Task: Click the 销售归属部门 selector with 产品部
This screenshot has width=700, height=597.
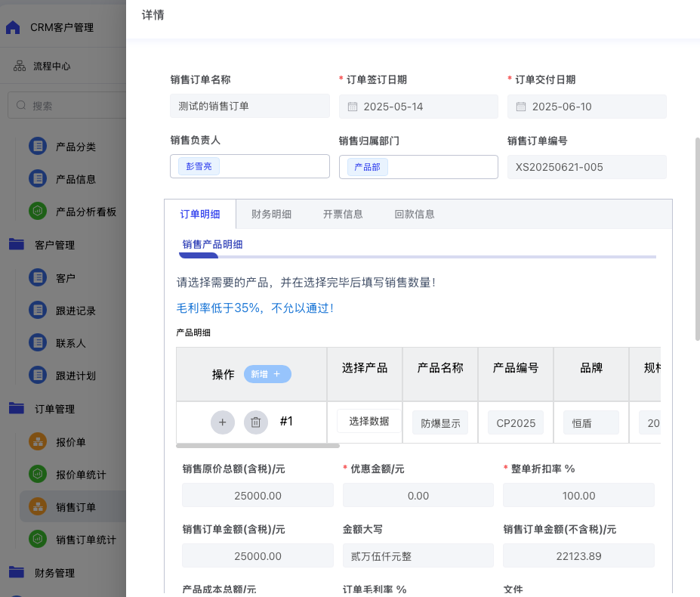Action: pyautogui.click(x=418, y=167)
